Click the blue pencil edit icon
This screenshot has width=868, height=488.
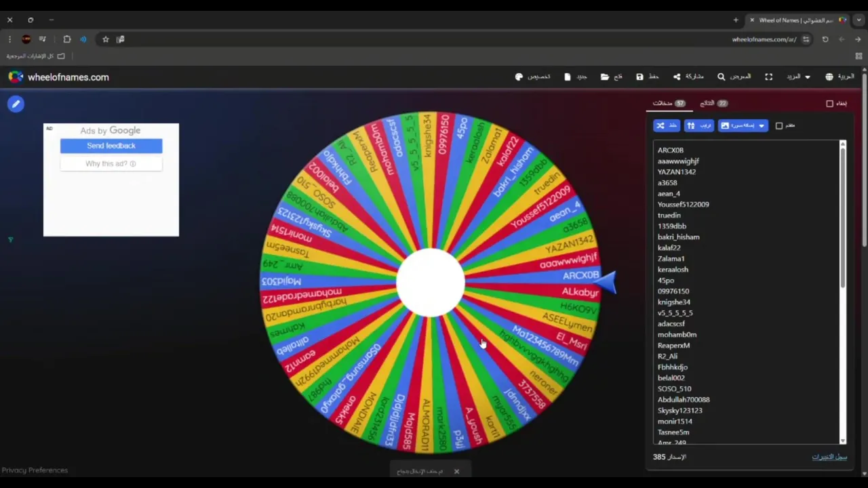tap(16, 104)
